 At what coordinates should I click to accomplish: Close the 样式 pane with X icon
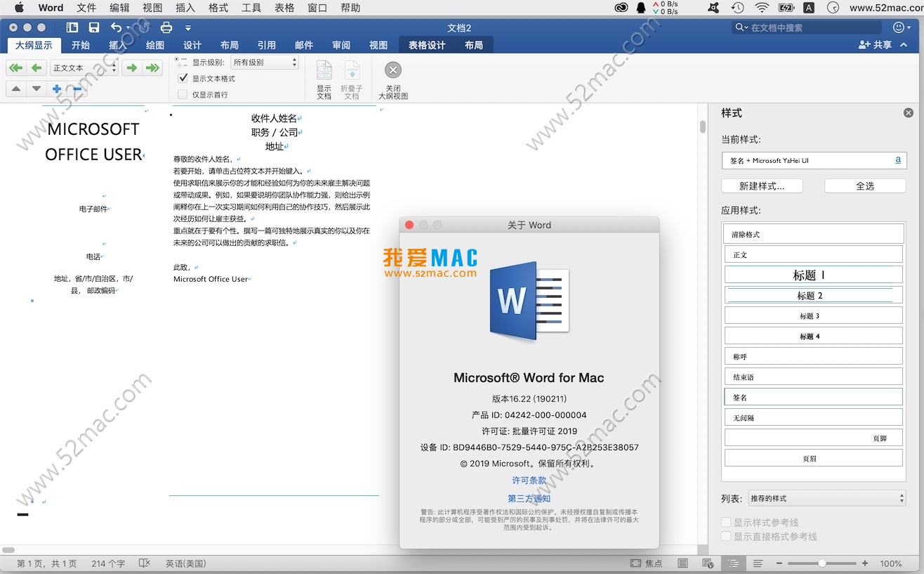click(x=909, y=112)
